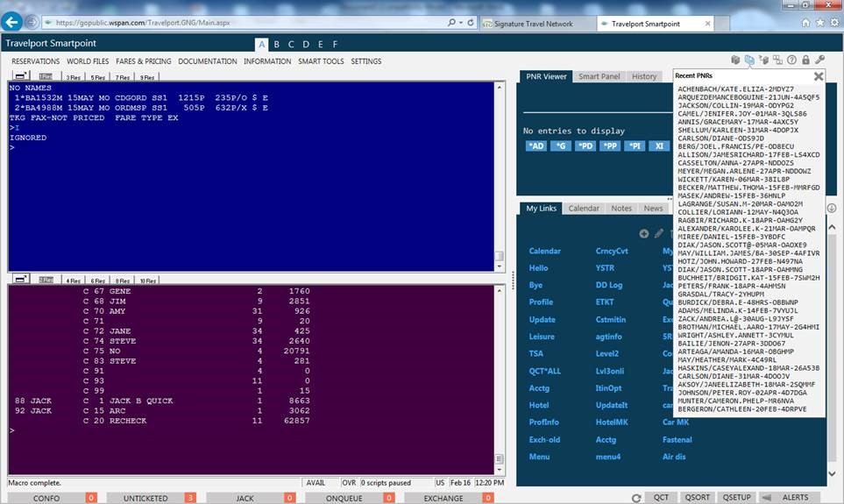Click the XI quick command button
Viewport: 844px width, 504px height.
(x=659, y=146)
